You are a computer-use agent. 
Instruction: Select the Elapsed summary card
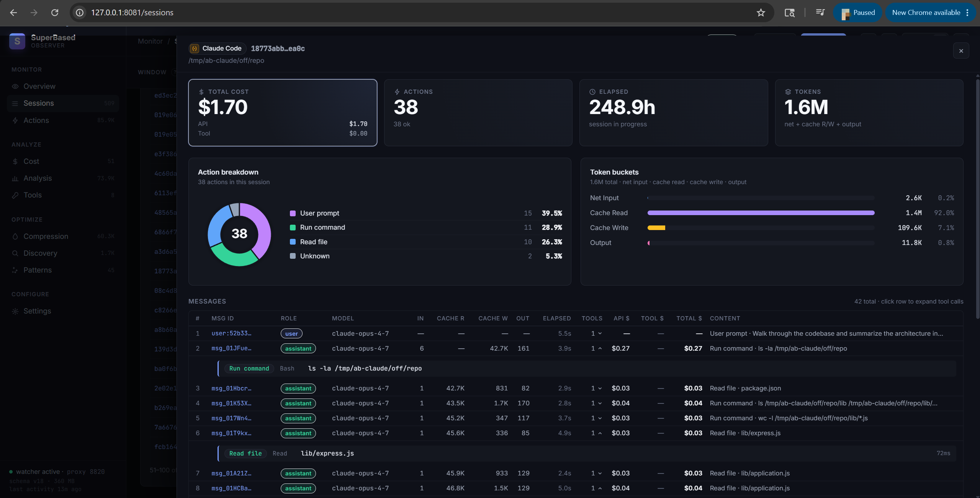tap(674, 113)
